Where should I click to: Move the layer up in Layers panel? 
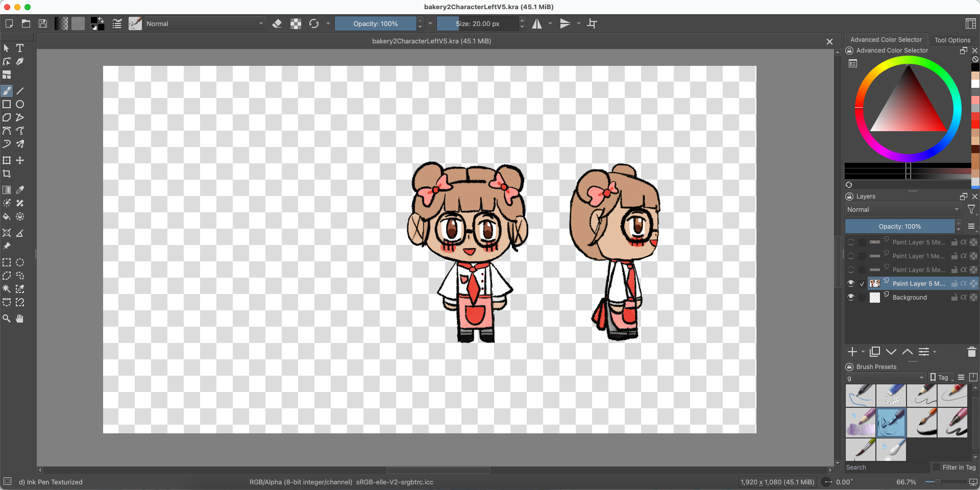pyautogui.click(x=908, y=352)
